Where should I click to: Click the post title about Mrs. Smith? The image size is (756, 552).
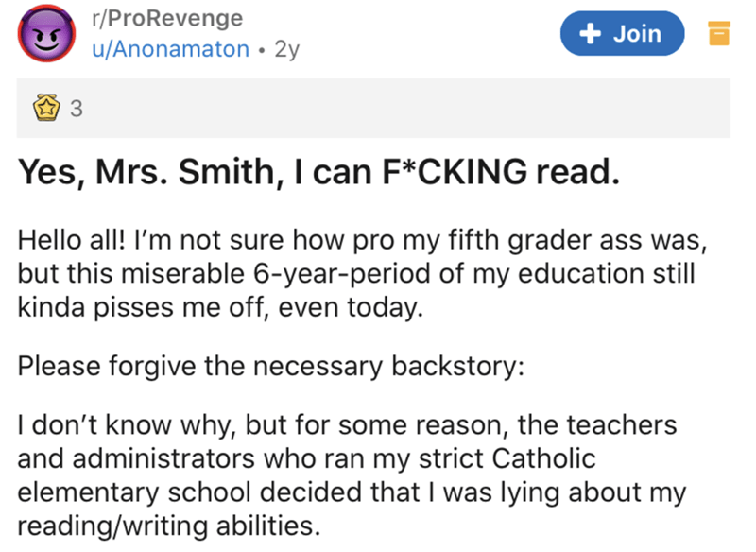(x=318, y=172)
